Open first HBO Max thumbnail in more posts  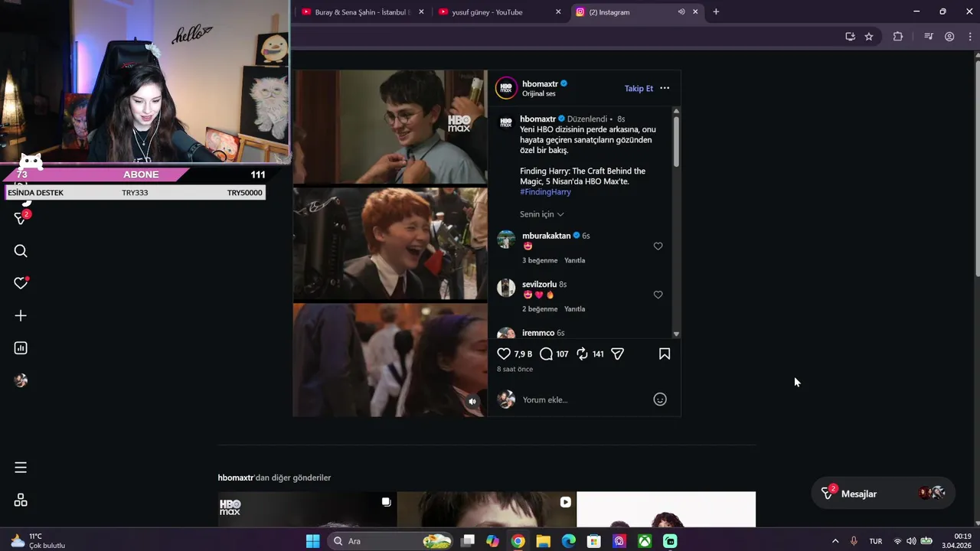pos(307,510)
